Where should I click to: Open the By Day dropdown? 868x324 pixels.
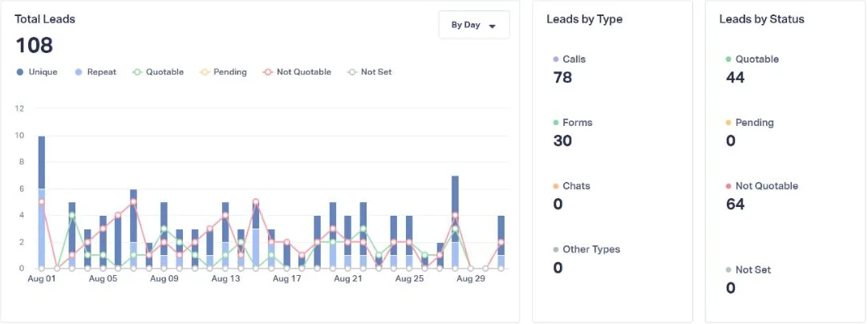(474, 25)
